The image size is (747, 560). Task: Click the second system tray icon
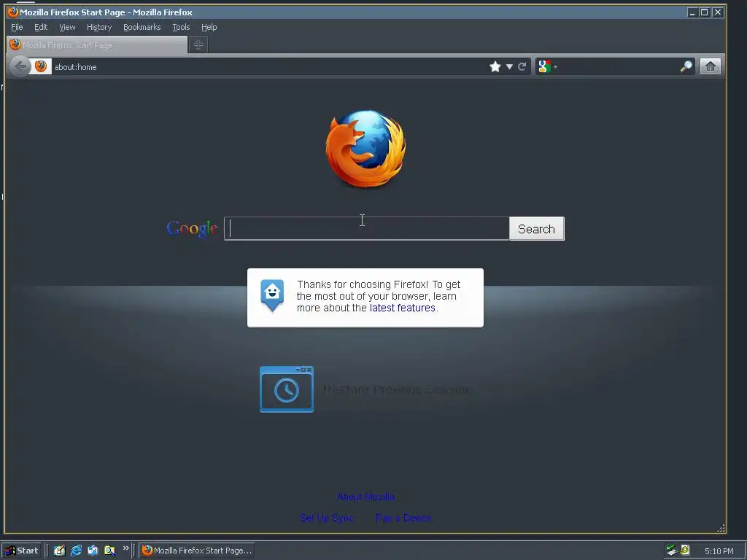tap(685, 551)
